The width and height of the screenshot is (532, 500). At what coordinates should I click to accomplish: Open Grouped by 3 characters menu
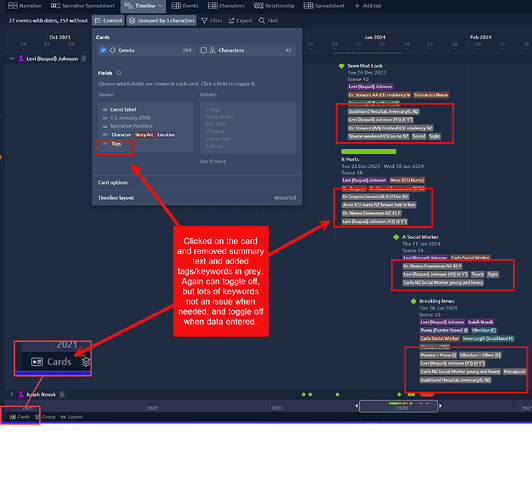(162, 21)
